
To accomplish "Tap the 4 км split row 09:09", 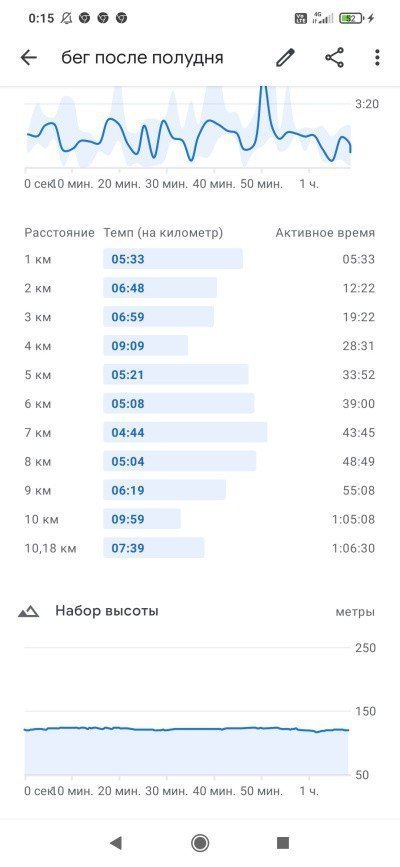I will point(200,346).
